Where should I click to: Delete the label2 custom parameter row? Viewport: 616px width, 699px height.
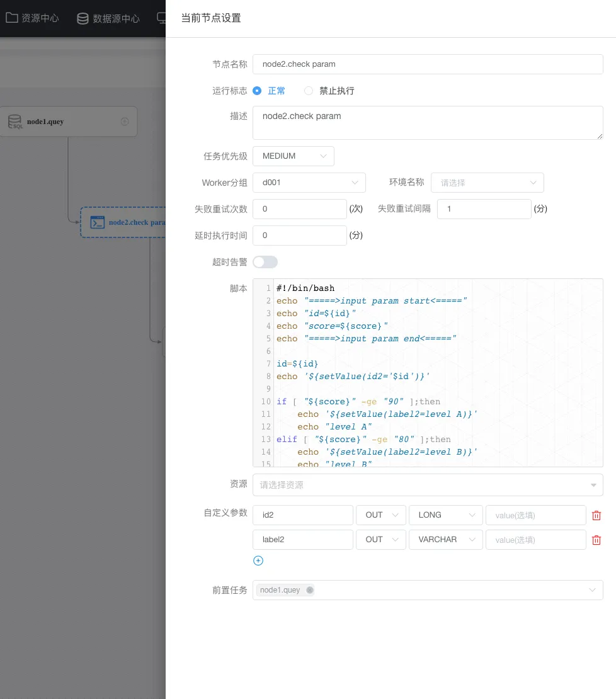pos(596,540)
